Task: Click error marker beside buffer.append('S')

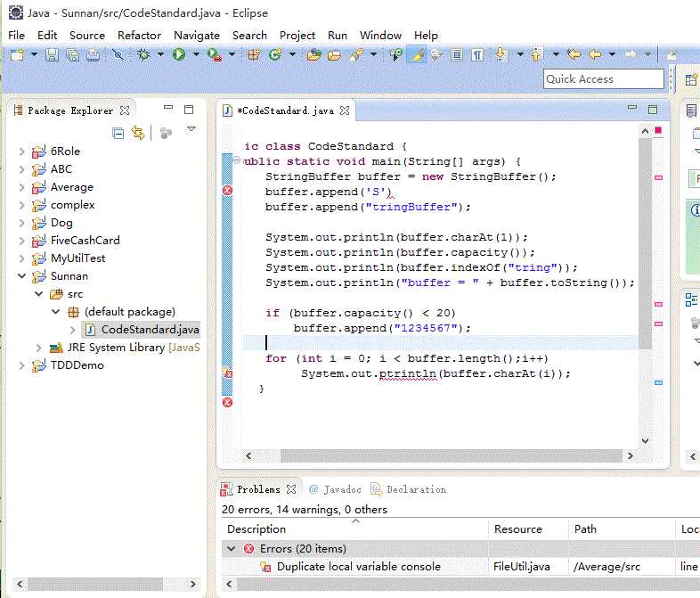Action: point(227,191)
